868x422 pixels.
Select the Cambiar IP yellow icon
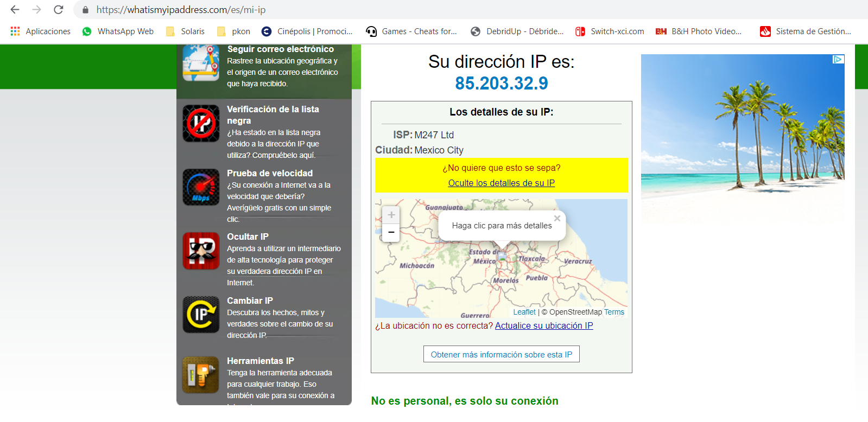pos(201,314)
